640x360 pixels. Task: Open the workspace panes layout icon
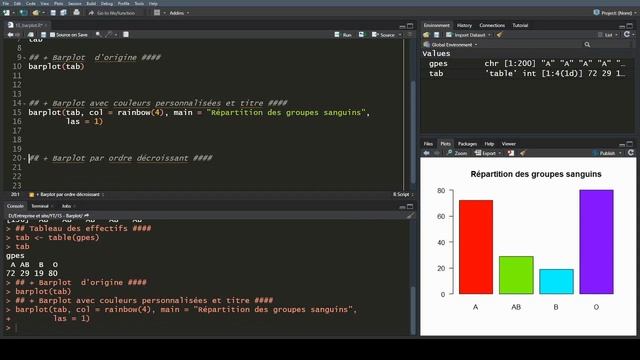pos(157,13)
